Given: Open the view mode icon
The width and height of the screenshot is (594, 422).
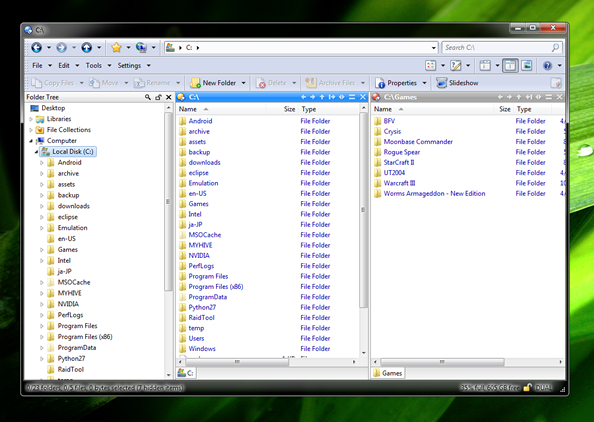Looking at the screenshot, I should [430, 66].
